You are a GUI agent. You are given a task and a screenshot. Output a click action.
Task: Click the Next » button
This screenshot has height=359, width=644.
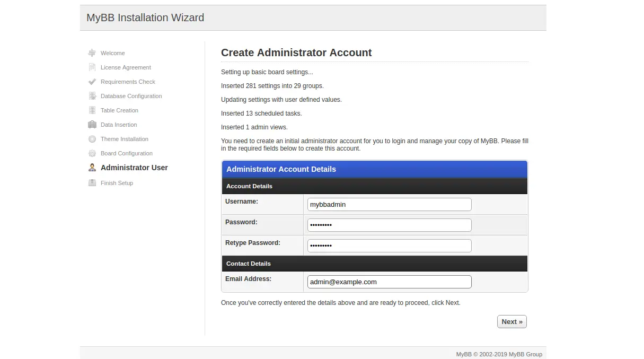pyautogui.click(x=512, y=321)
